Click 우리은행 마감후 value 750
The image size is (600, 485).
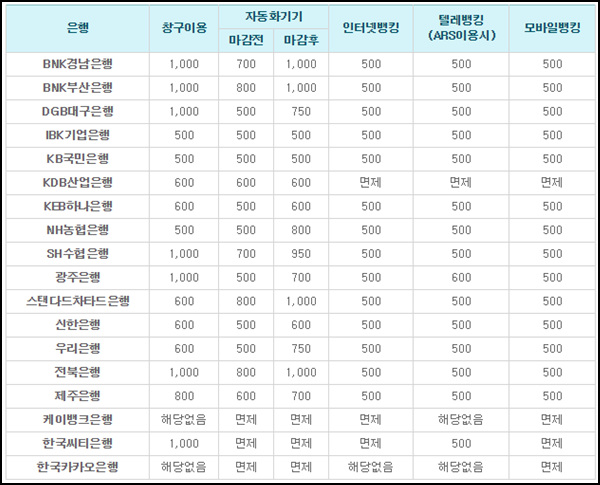coord(301,349)
